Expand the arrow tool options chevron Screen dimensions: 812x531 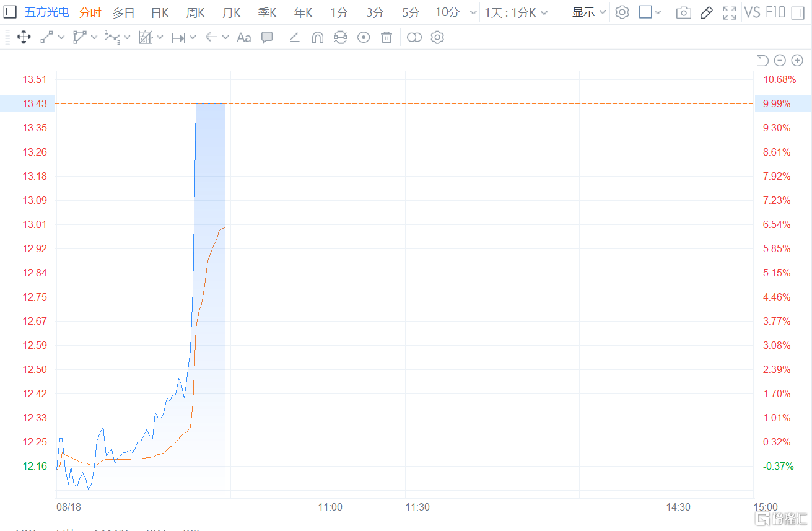(x=225, y=38)
